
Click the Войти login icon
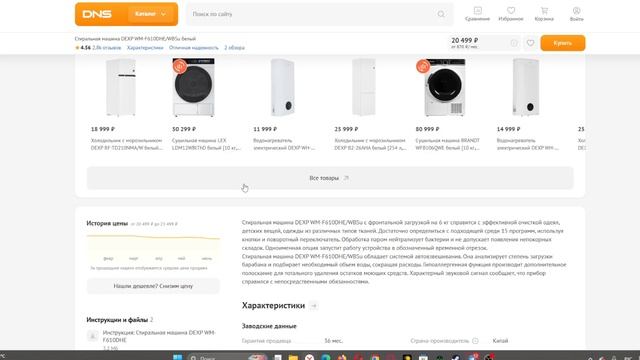[x=576, y=14]
